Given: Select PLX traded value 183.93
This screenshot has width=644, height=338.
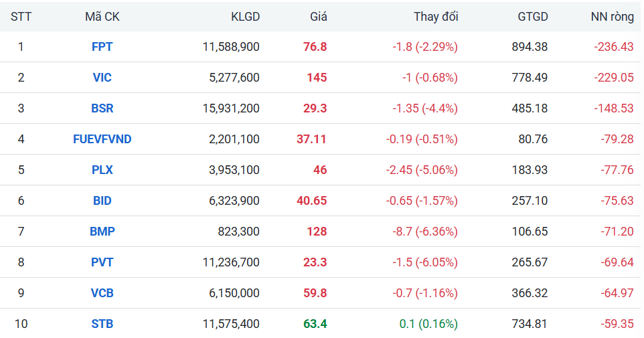Looking at the screenshot, I should (x=530, y=170).
